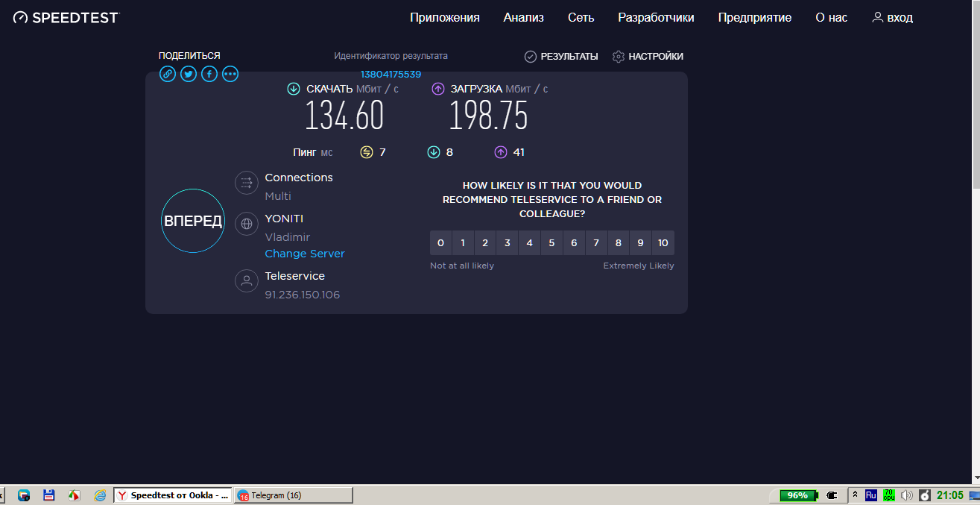The image size is (980, 505).
Task: Open the Разработчики menu
Action: [656, 17]
